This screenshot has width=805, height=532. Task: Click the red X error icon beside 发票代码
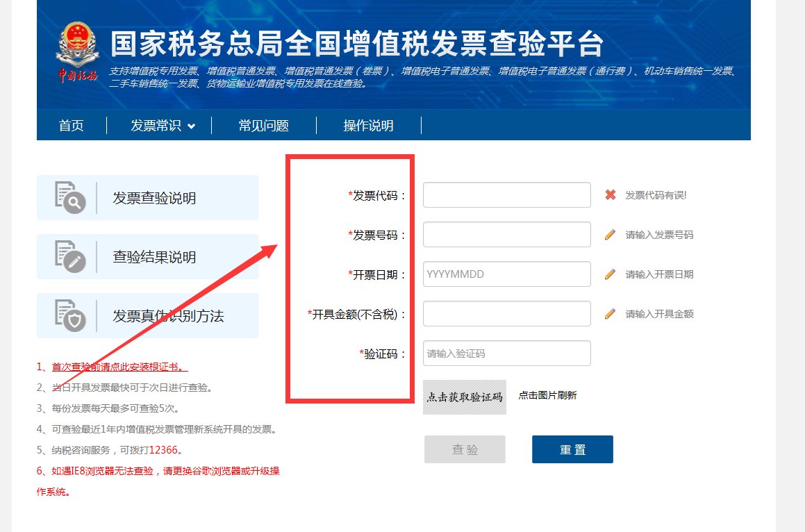tap(609, 195)
